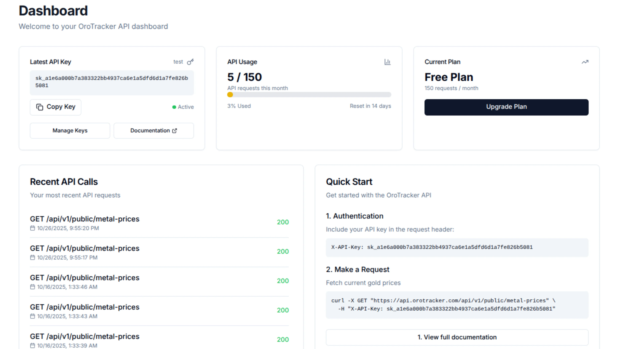Click the test key name label

pyautogui.click(x=178, y=62)
